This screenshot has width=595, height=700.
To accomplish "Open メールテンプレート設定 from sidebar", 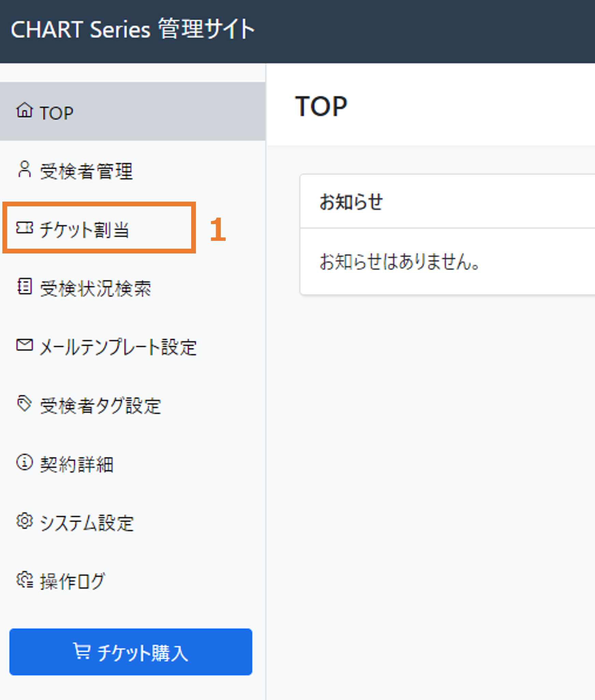I will click(132, 346).
